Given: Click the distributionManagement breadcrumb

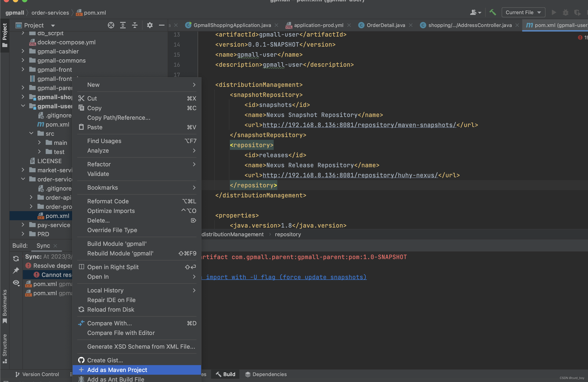Looking at the screenshot, I should pos(233,234).
